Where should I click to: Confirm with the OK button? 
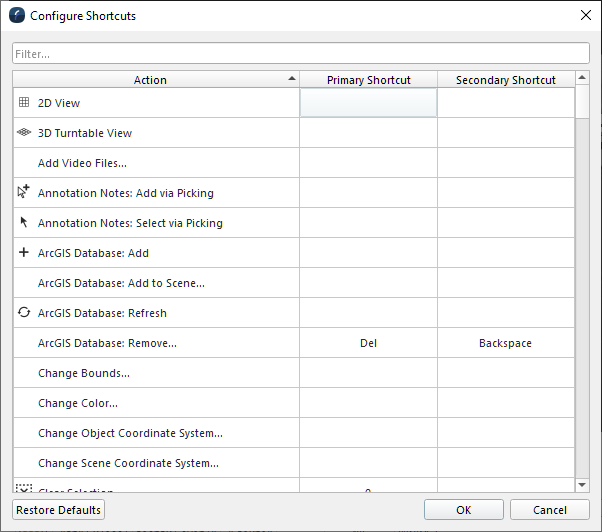point(463,510)
